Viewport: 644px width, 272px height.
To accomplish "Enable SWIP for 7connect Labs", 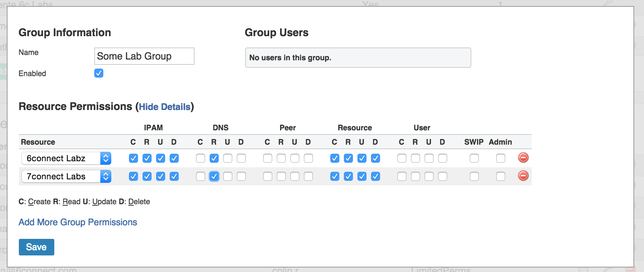I will coord(474,176).
